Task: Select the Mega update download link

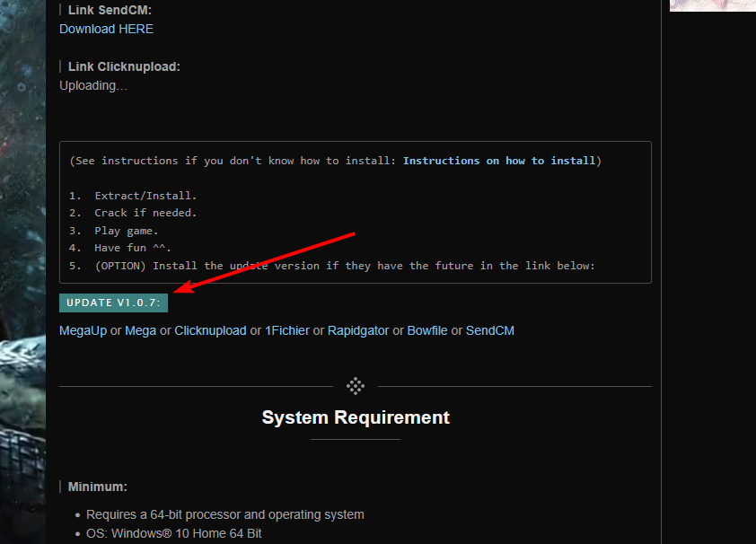Action: 140,330
